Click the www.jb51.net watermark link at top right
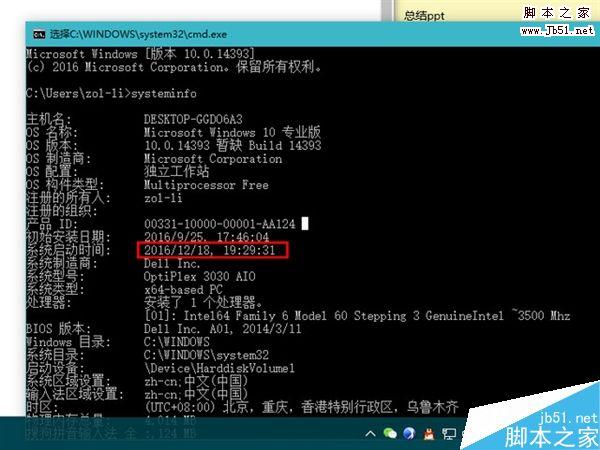This screenshot has height=450, width=600. (x=556, y=29)
